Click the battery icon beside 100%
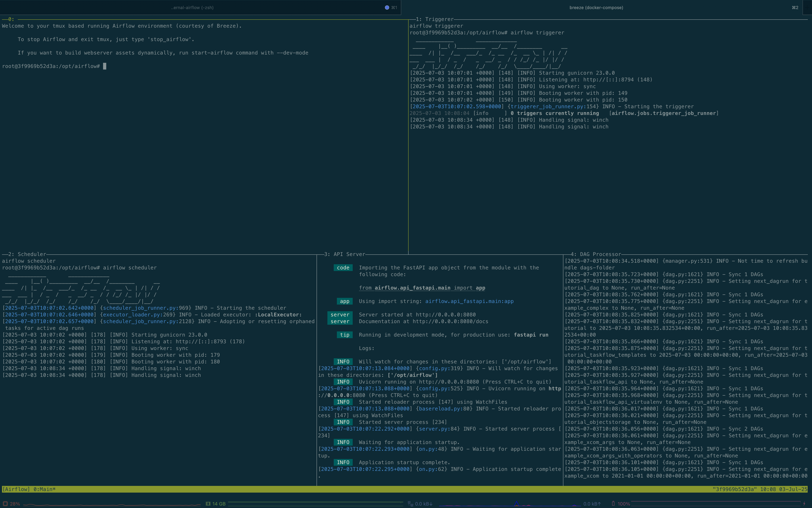 pyautogui.click(x=613, y=504)
